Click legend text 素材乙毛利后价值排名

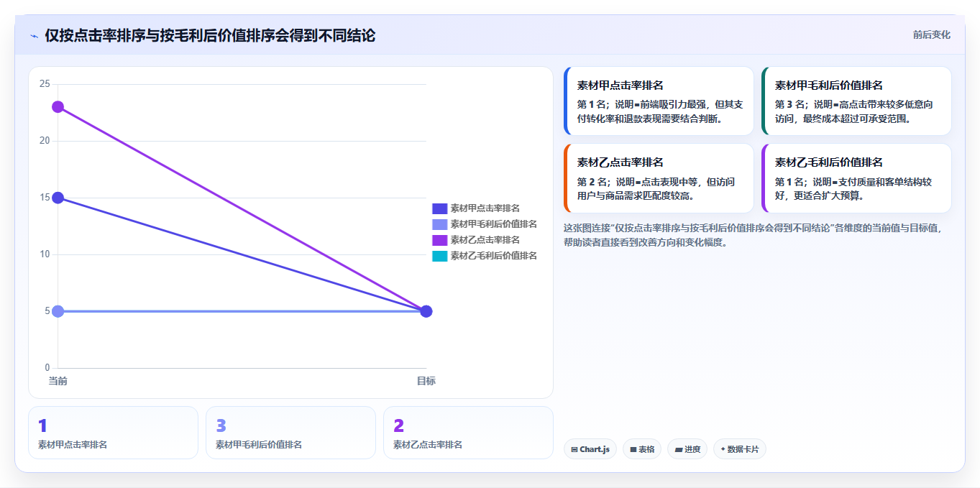[x=494, y=256]
